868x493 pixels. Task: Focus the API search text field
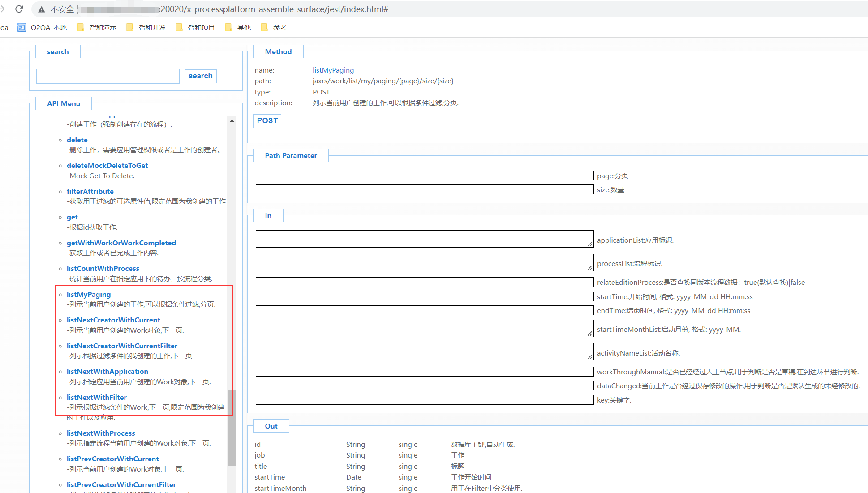point(107,76)
